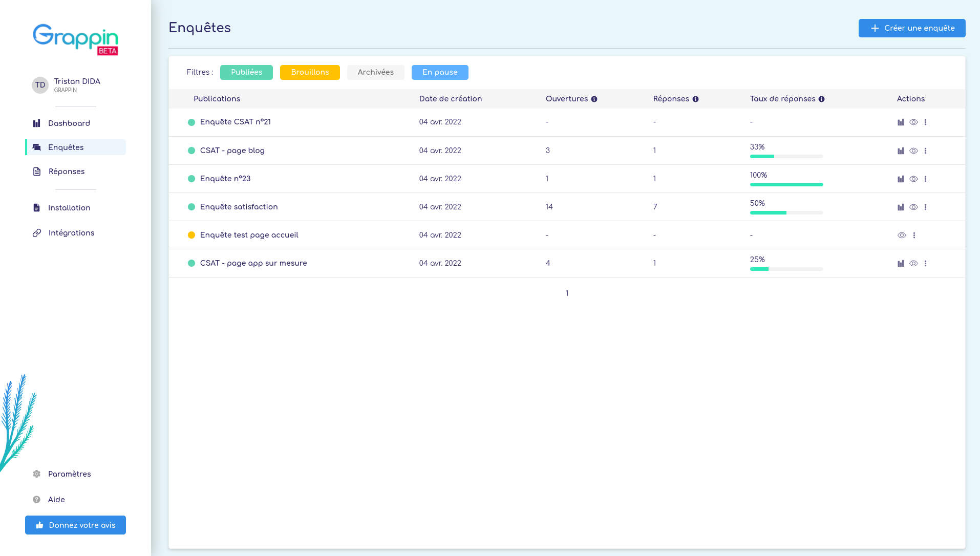Click the 50% response rate bar
This screenshot has width=980, height=556.
pyautogui.click(x=786, y=213)
